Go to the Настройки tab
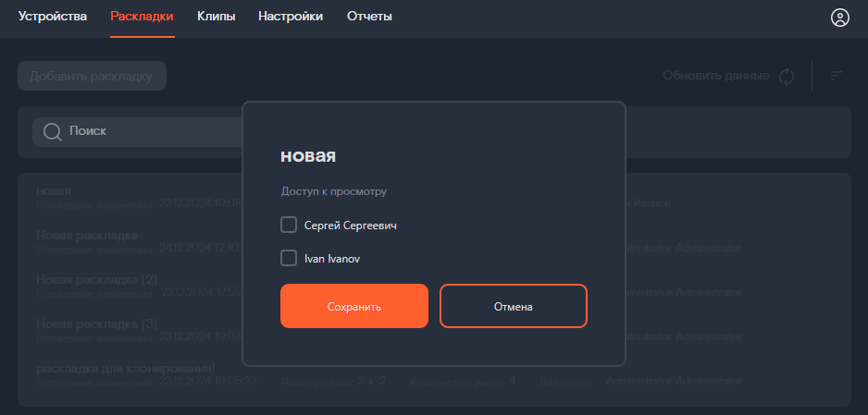The width and height of the screenshot is (868, 415). (291, 17)
